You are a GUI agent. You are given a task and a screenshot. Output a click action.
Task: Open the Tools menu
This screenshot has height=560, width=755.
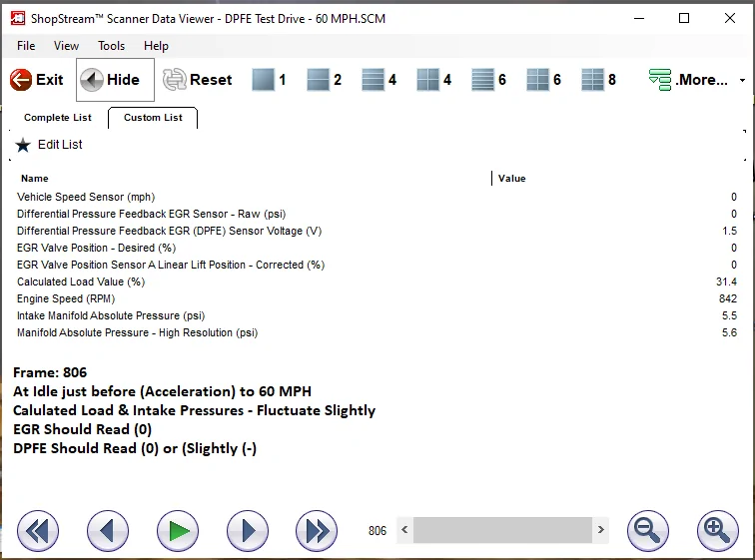[x=111, y=46]
